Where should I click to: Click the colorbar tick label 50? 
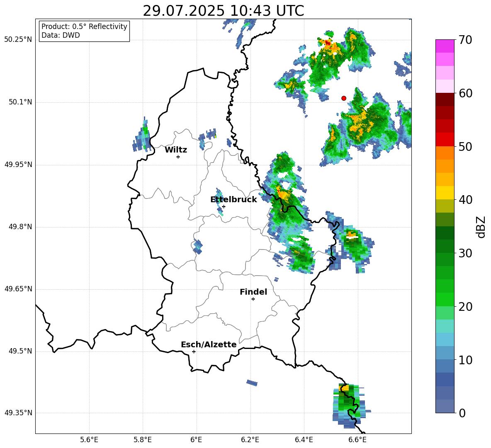pos(465,146)
